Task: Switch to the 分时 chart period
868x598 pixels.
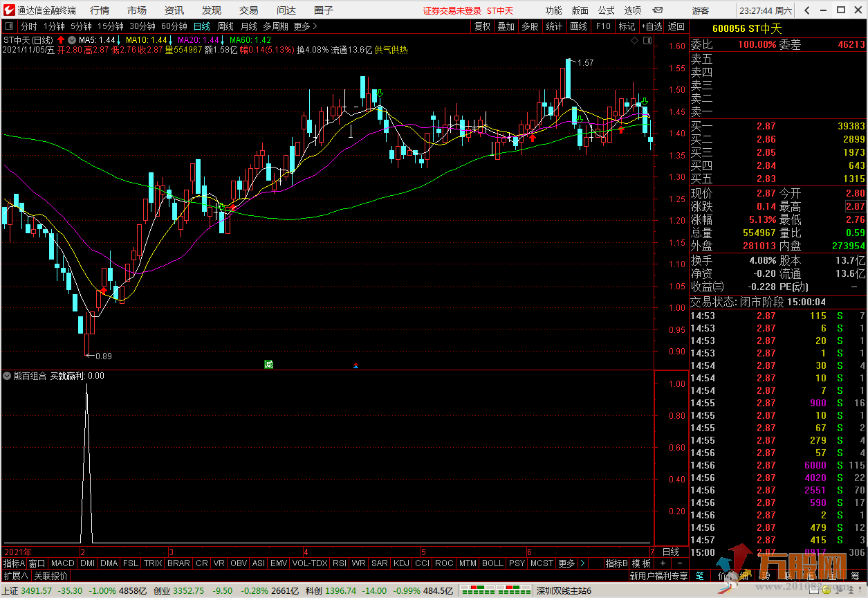Action: tap(29, 26)
